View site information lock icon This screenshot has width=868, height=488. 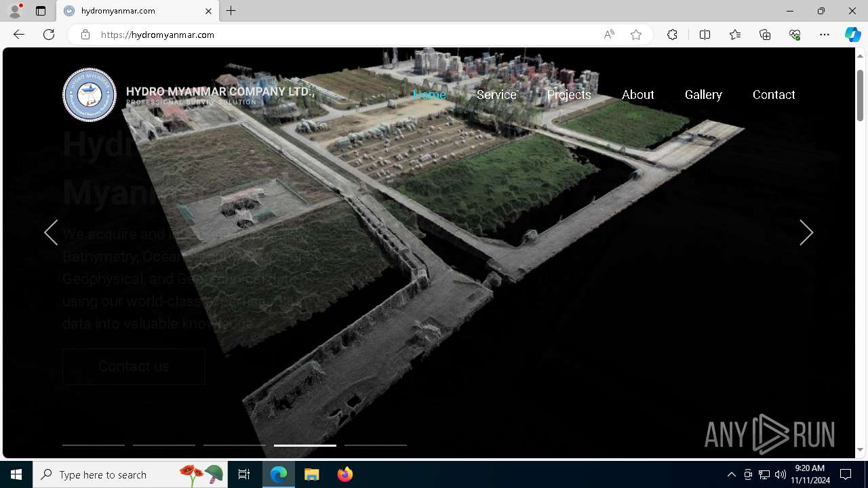click(x=85, y=35)
